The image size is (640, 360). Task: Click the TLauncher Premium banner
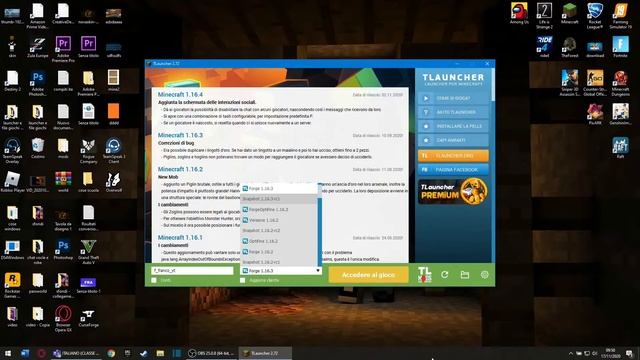click(x=453, y=191)
